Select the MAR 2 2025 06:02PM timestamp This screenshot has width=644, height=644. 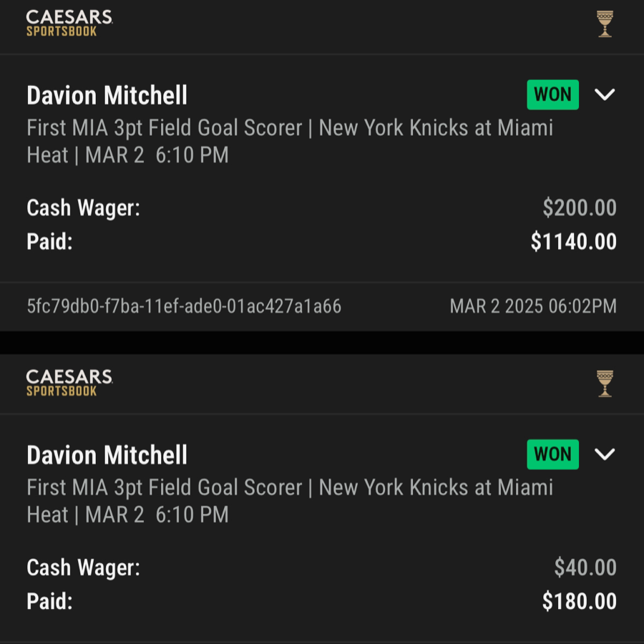pos(532,306)
